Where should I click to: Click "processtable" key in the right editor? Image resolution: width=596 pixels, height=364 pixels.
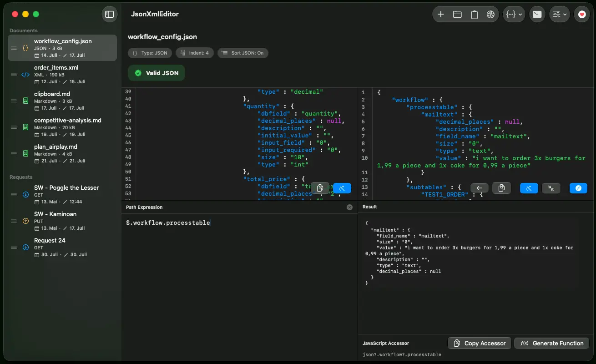[x=432, y=107]
